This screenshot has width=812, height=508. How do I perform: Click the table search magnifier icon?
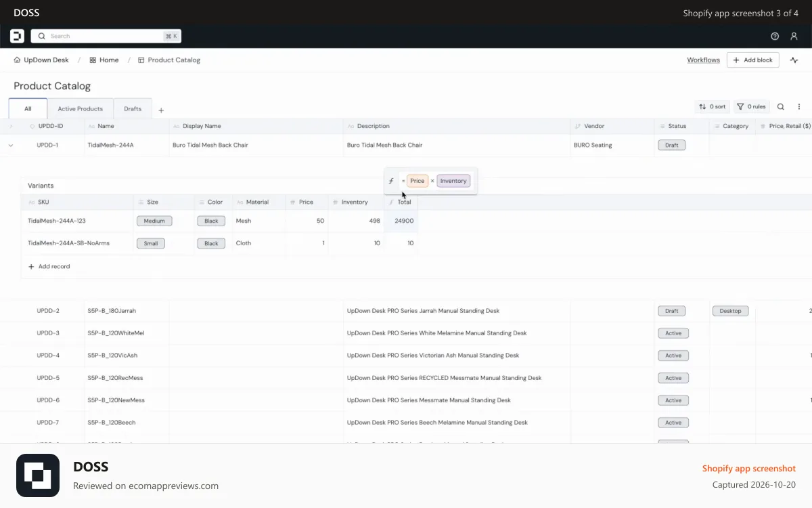pos(781,106)
